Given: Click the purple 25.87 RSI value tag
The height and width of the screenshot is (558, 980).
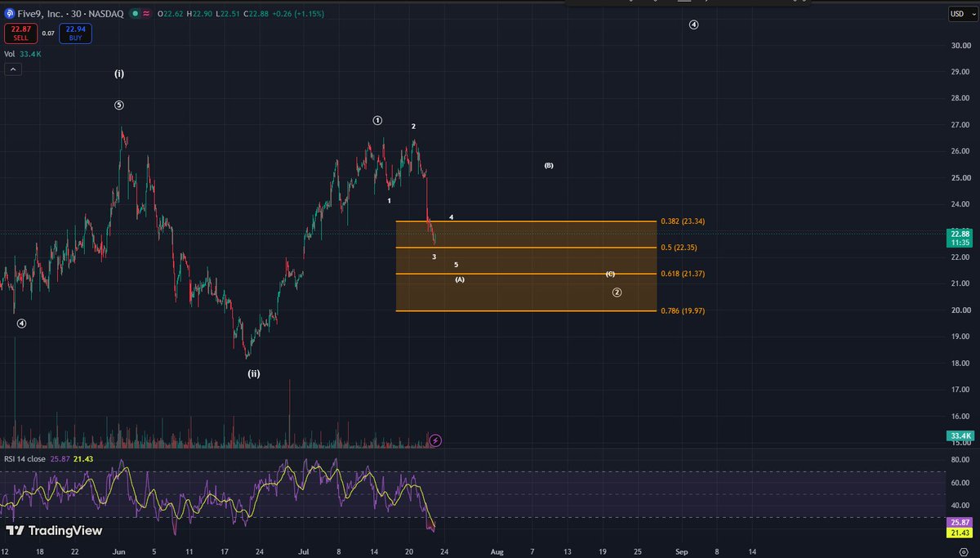Looking at the screenshot, I should (x=959, y=521).
